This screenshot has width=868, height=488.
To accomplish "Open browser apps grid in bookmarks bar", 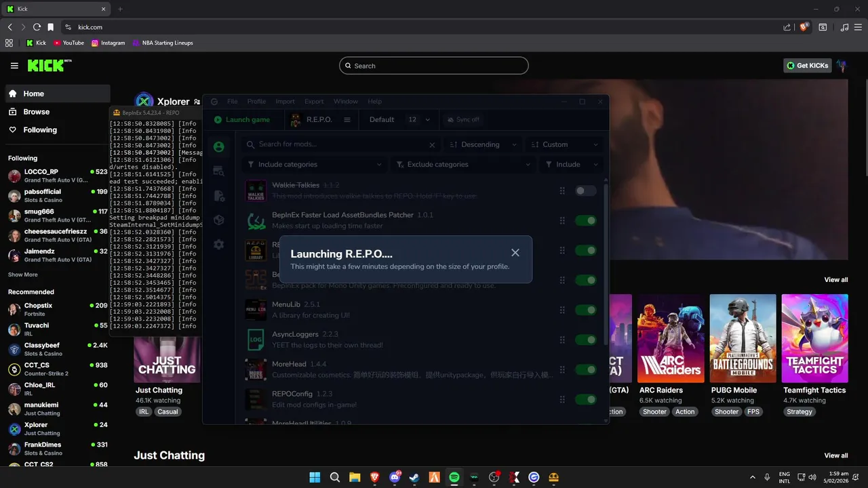I will tap(9, 43).
